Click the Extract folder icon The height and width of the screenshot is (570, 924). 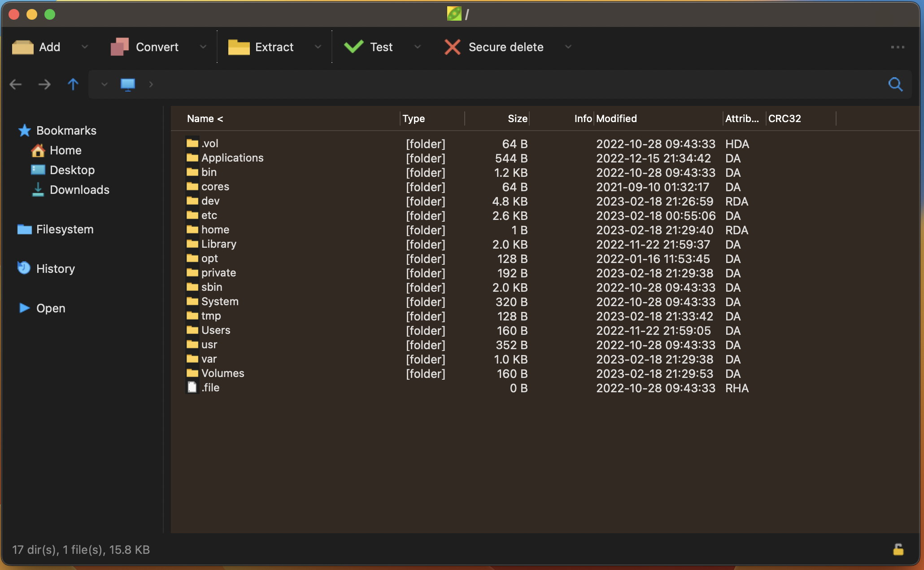tap(239, 47)
